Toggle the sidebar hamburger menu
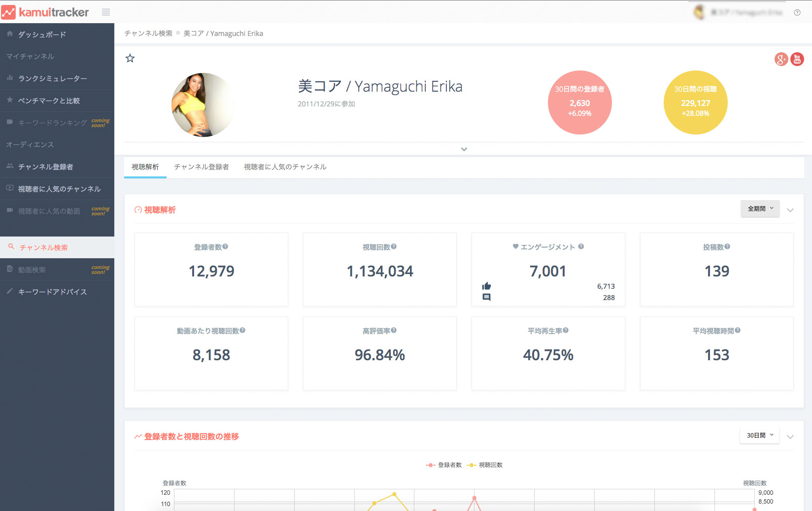The height and width of the screenshot is (511, 812). (106, 12)
